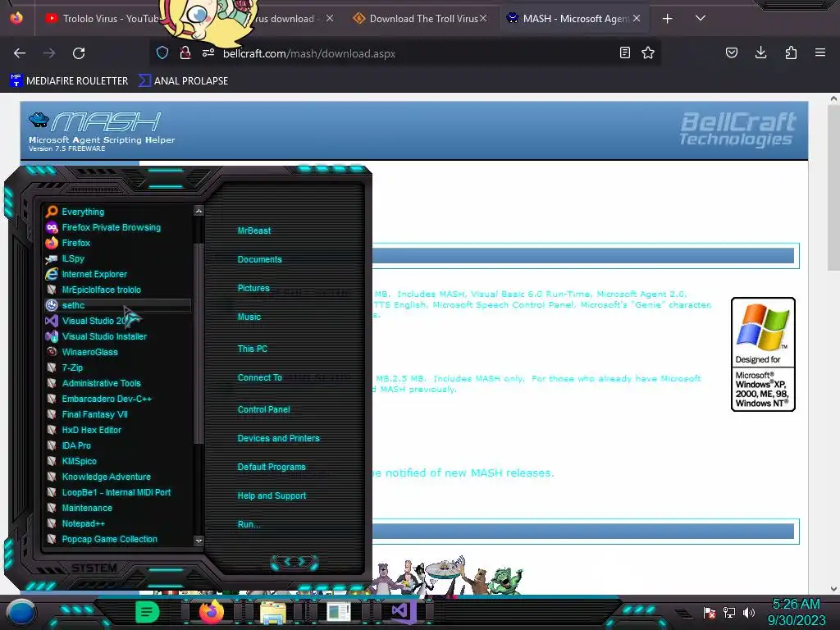Open Save to Pocket icon
Viewport: 840px width, 630px height.
[x=731, y=52]
